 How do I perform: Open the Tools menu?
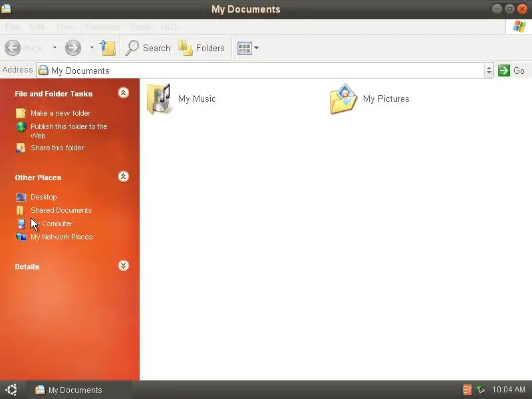click(140, 27)
